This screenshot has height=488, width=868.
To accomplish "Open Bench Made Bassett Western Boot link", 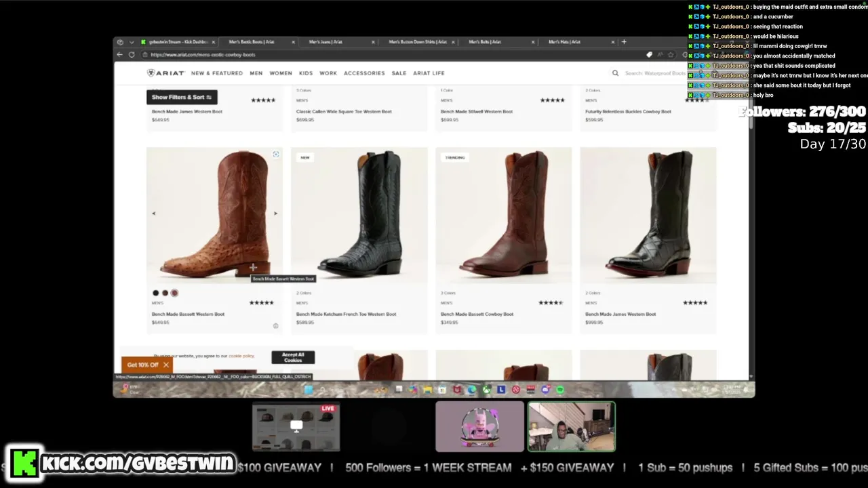I will pos(188,314).
